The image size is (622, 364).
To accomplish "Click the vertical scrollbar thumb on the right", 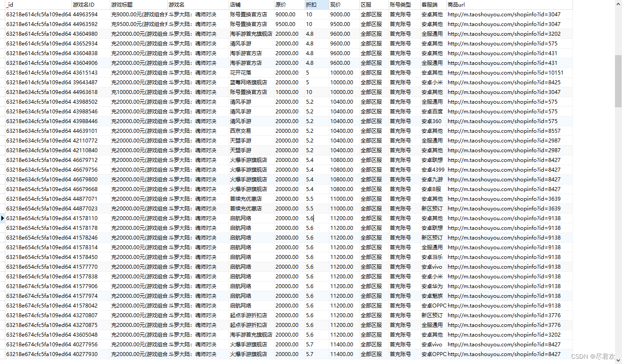I will click(x=618, y=81).
